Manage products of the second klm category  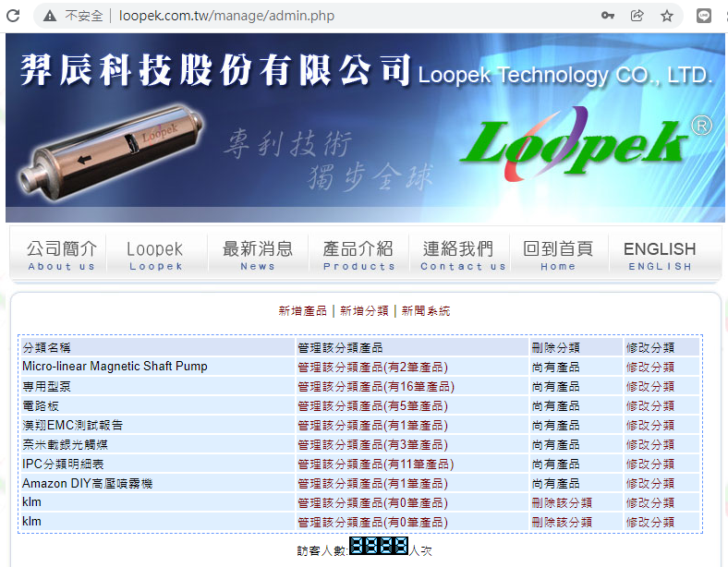(x=373, y=523)
